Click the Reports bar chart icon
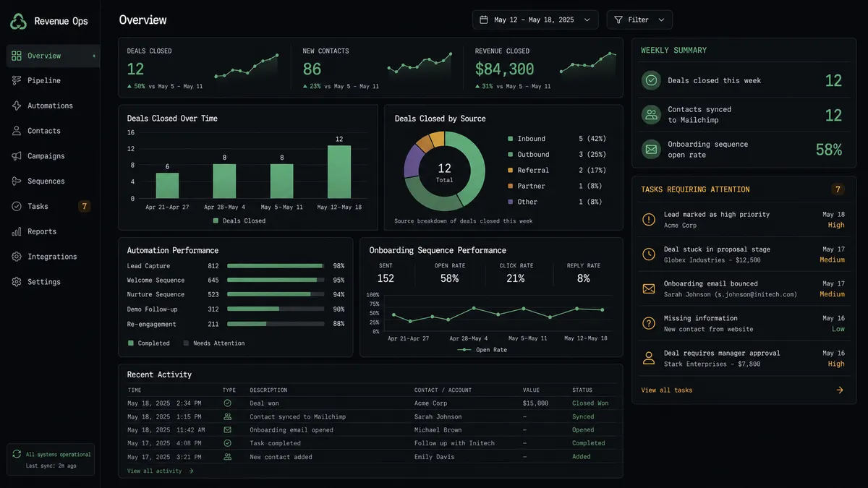The height and width of the screenshot is (488, 868). [x=17, y=231]
